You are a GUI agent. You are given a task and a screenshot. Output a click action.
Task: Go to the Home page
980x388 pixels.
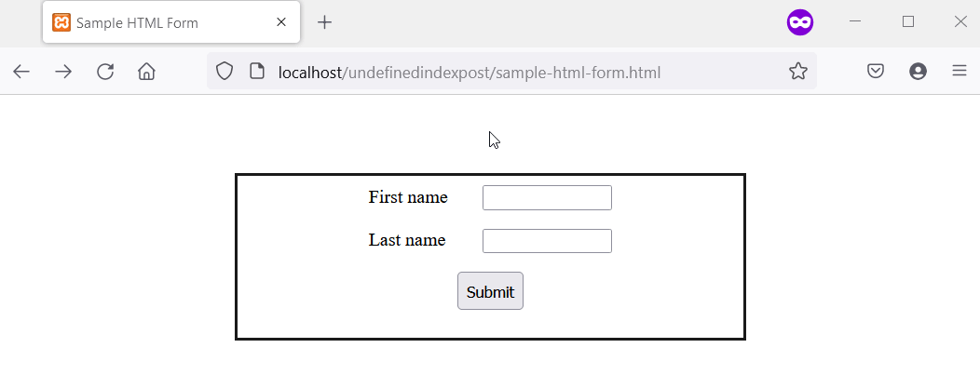[x=146, y=72]
